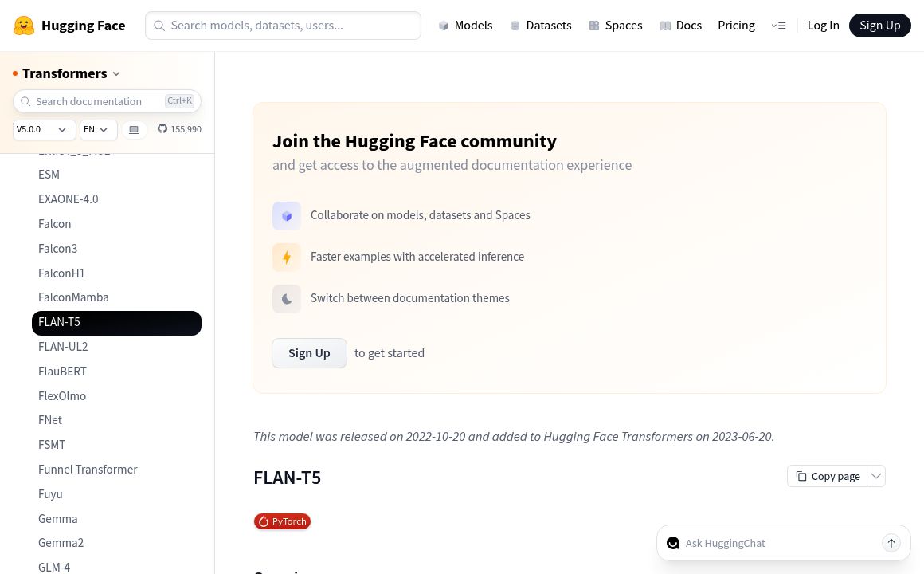Expand the Transformers library dropdown
The height and width of the screenshot is (574, 924).
pyautogui.click(x=116, y=74)
